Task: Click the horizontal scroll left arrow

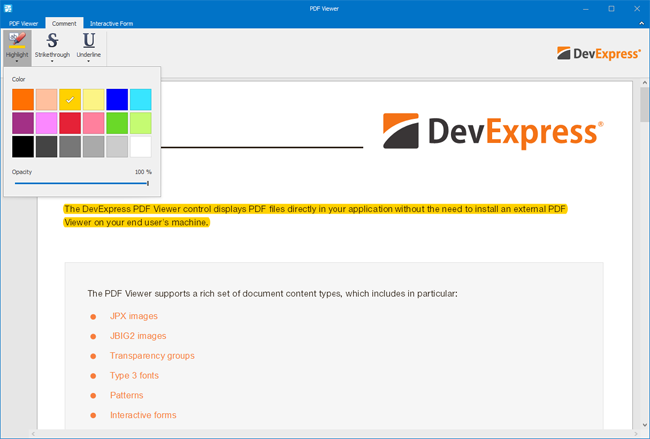Action: [x=34, y=434]
